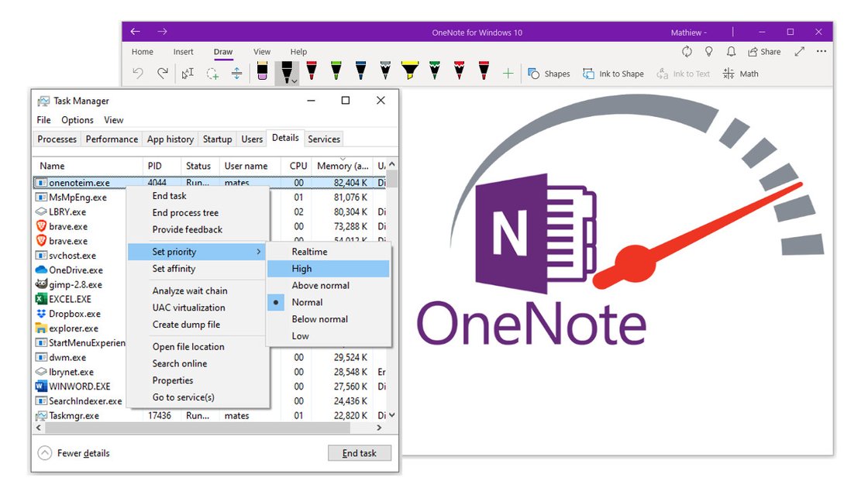Click the lightbulb Tell Me icon

click(x=709, y=51)
